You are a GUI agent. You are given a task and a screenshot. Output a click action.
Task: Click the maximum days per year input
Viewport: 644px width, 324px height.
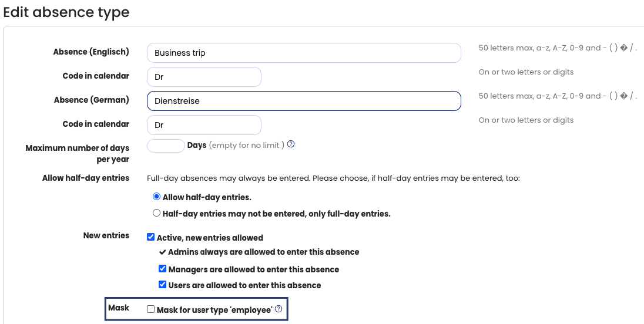(x=166, y=146)
